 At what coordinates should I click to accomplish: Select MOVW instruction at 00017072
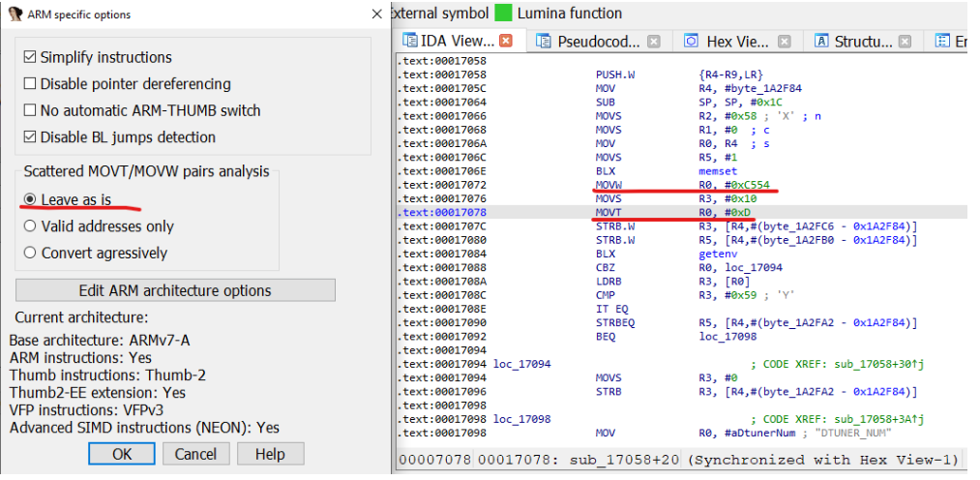(x=609, y=185)
